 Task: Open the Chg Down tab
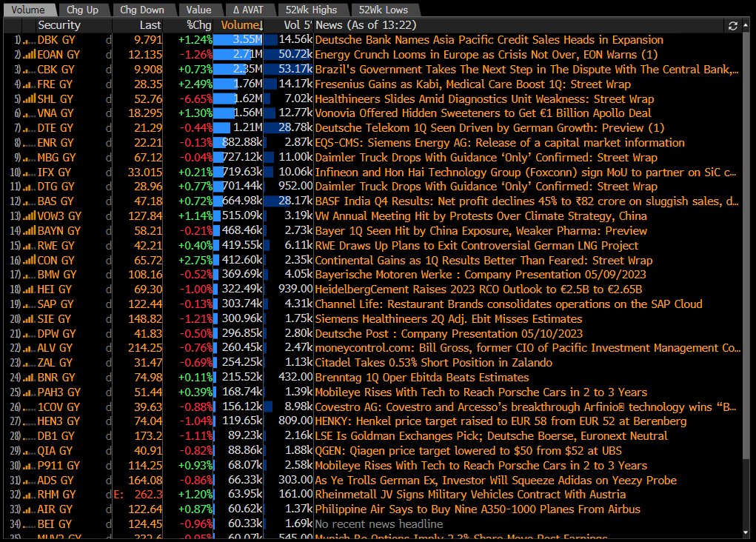(x=142, y=10)
